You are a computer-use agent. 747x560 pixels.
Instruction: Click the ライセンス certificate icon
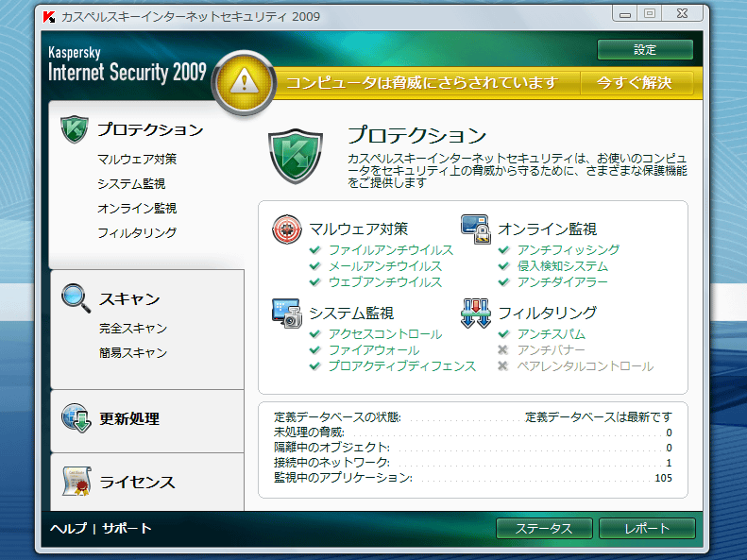[76, 482]
